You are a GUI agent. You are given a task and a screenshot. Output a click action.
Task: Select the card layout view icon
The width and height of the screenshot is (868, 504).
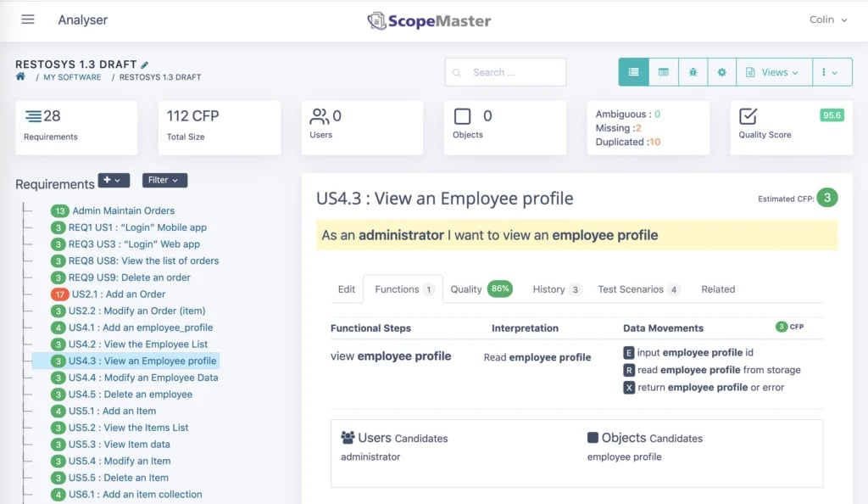click(x=663, y=72)
